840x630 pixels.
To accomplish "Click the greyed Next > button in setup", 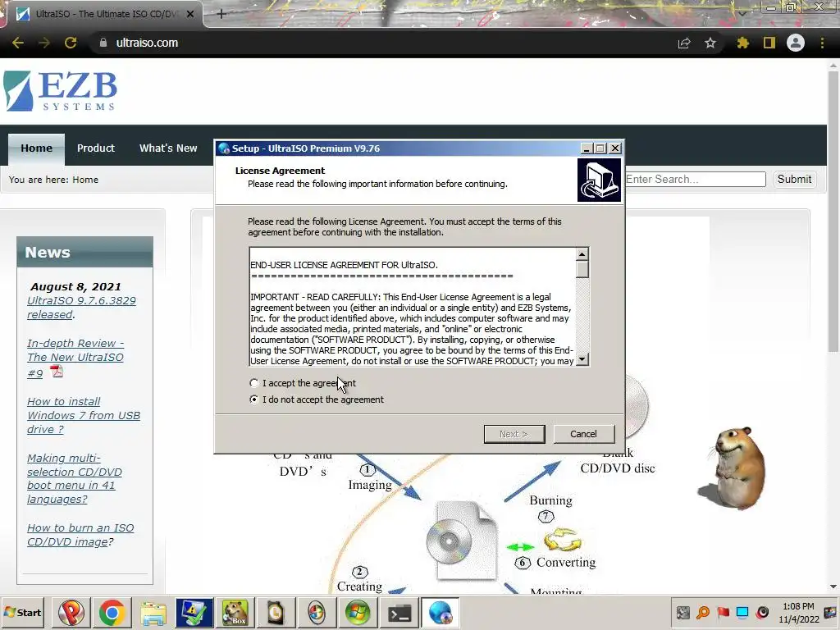I will [x=514, y=434].
